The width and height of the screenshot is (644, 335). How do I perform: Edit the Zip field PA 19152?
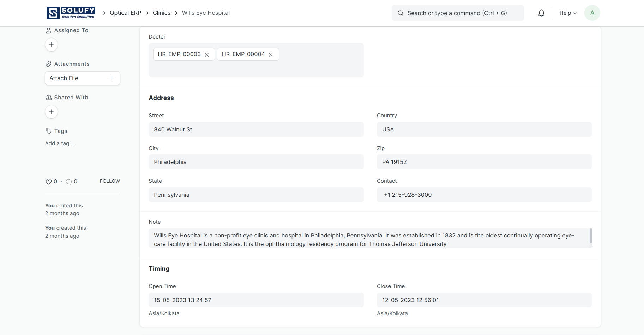[x=484, y=162]
